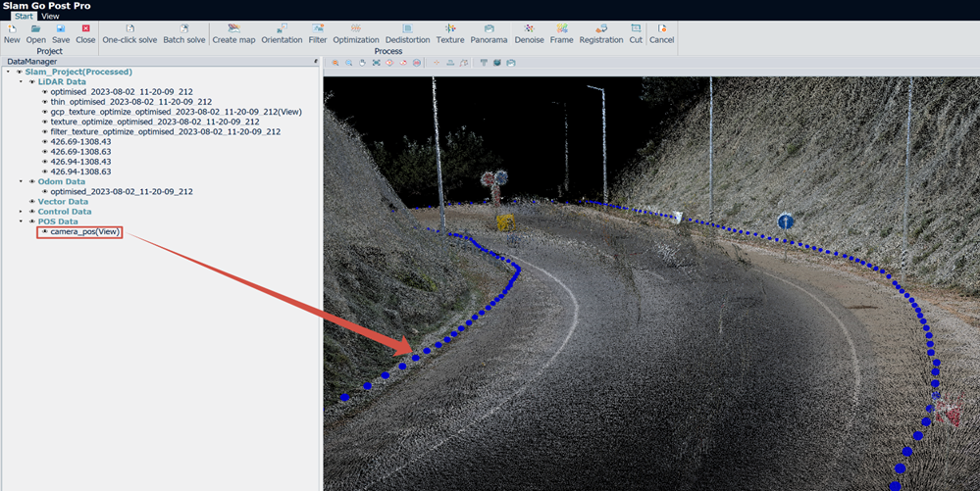
Task: Launch the Panorama tool
Action: (x=489, y=33)
